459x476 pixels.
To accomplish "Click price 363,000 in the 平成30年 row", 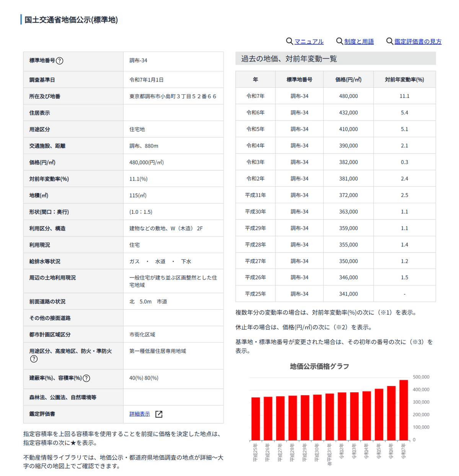I will pos(348,211).
